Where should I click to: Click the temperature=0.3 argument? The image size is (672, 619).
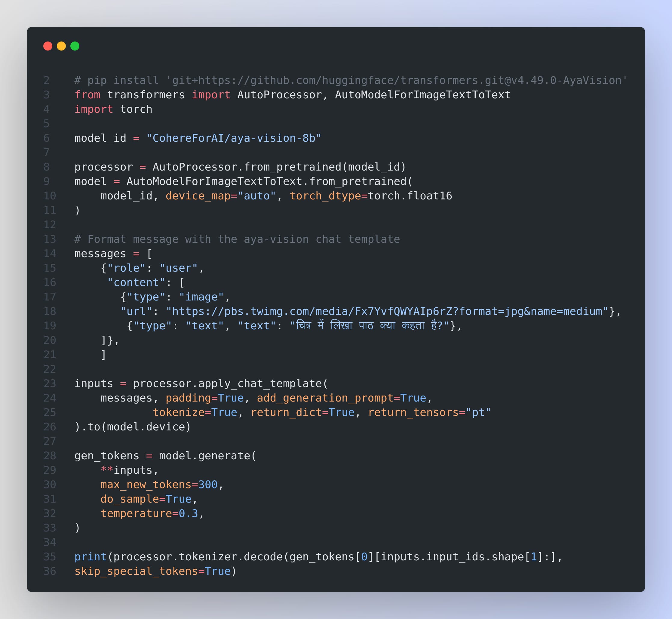(149, 513)
